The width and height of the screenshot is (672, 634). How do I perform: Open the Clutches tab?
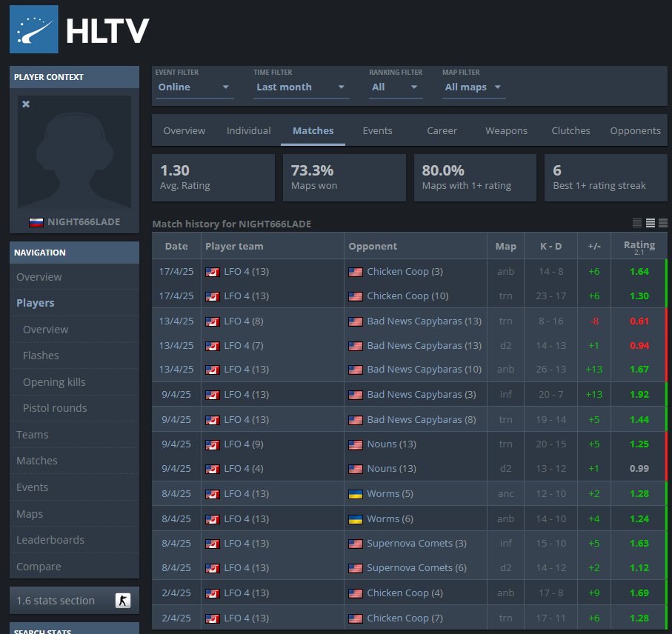point(570,130)
